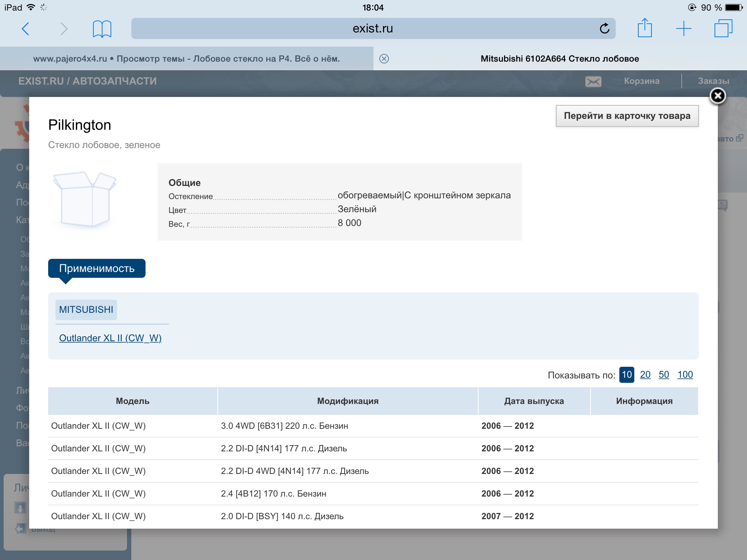Screen dimensions: 747x560
Task: Open the Outlander XL II (CW_W) link
Action: coord(110,338)
